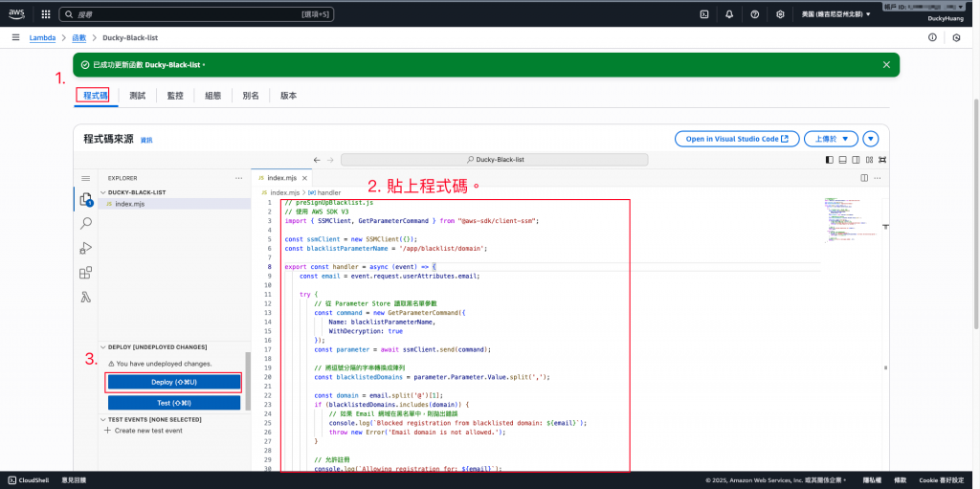The height and width of the screenshot is (489, 980).
Task: Click the Explorer panel vertical scrollbar
Action: tap(248, 381)
